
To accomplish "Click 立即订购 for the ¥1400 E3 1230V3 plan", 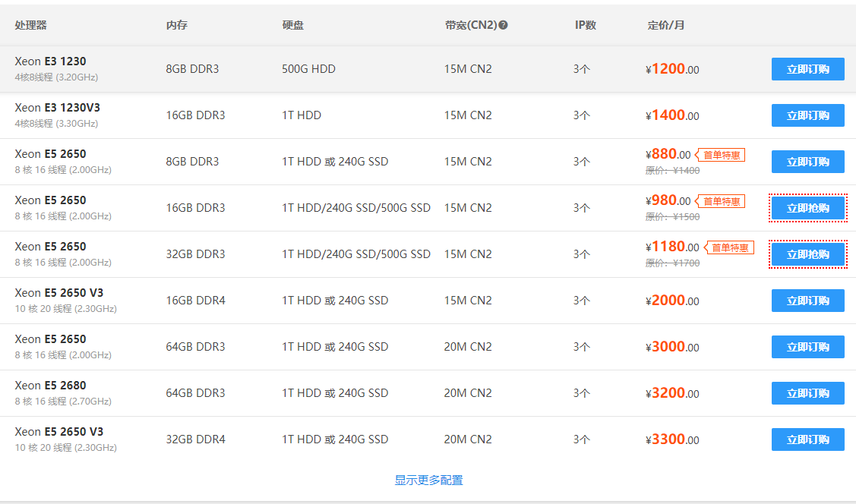I will [808, 115].
